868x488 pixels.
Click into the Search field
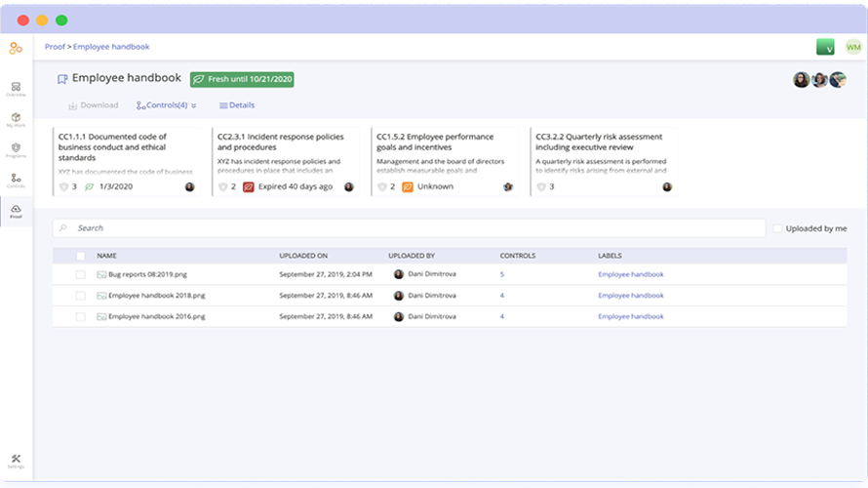click(410, 228)
